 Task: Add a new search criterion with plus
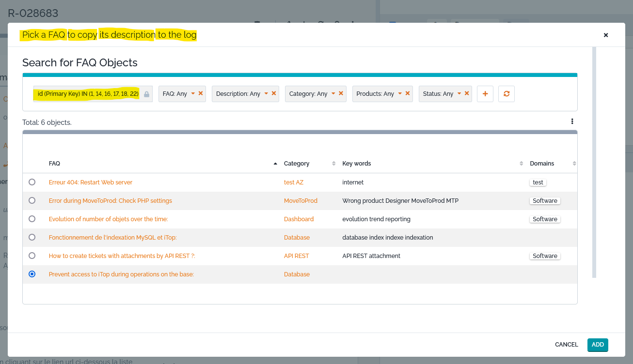point(485,94)
